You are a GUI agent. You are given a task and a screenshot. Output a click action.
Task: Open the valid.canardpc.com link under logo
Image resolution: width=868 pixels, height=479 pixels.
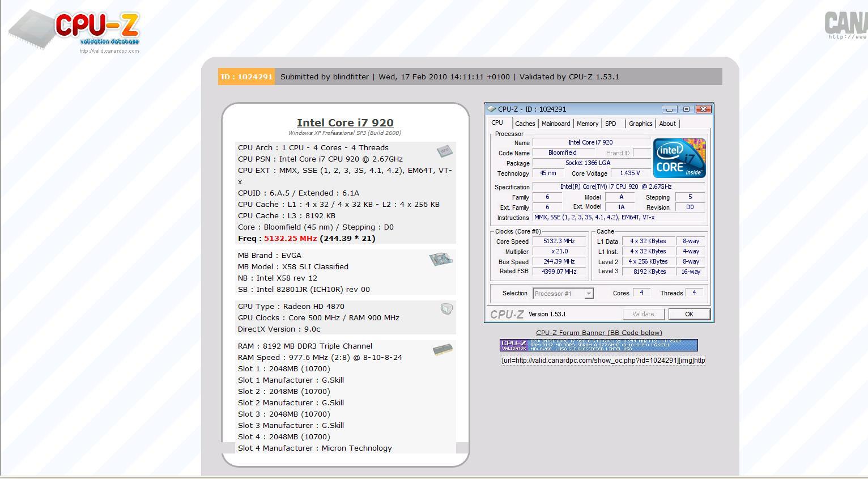(109, 51)
